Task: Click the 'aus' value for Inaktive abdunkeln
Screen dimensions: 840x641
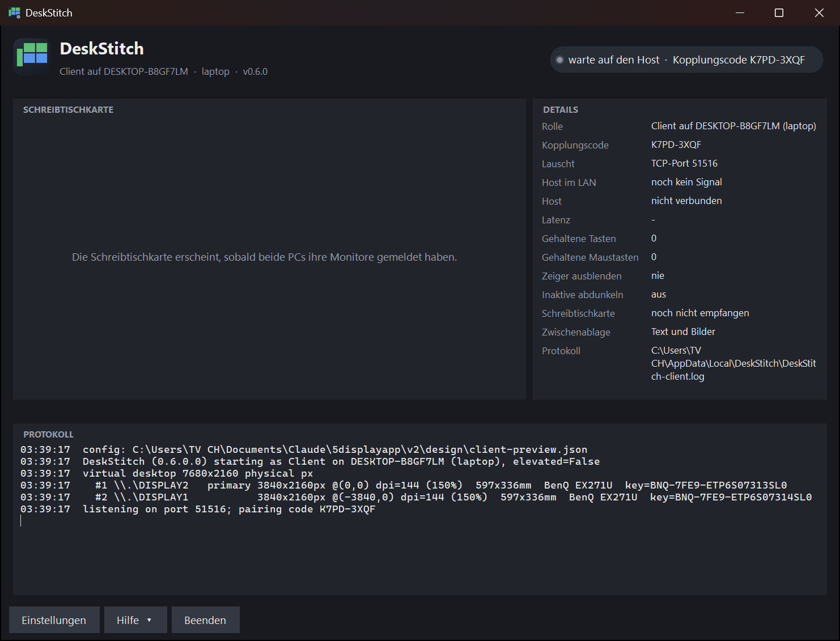Action: tap(659, 294)
